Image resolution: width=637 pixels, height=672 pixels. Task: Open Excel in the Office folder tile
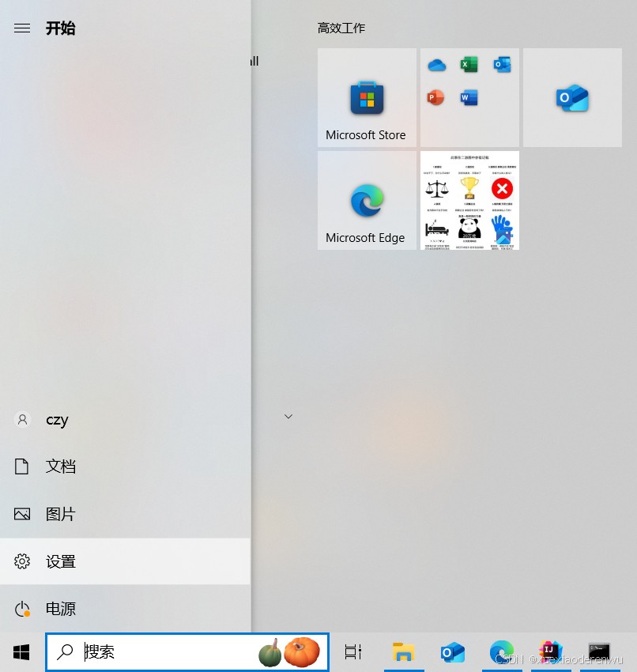tap(469, 65)
